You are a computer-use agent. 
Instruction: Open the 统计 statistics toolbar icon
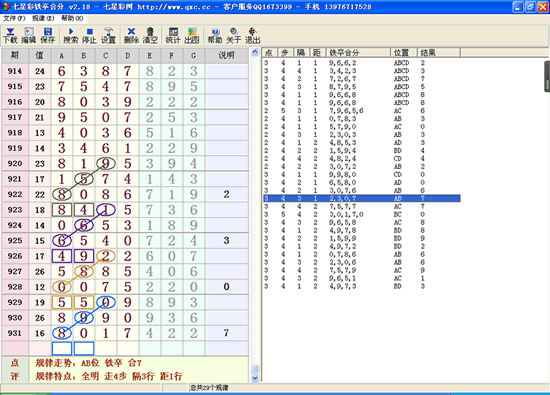(x=173, y=36)
